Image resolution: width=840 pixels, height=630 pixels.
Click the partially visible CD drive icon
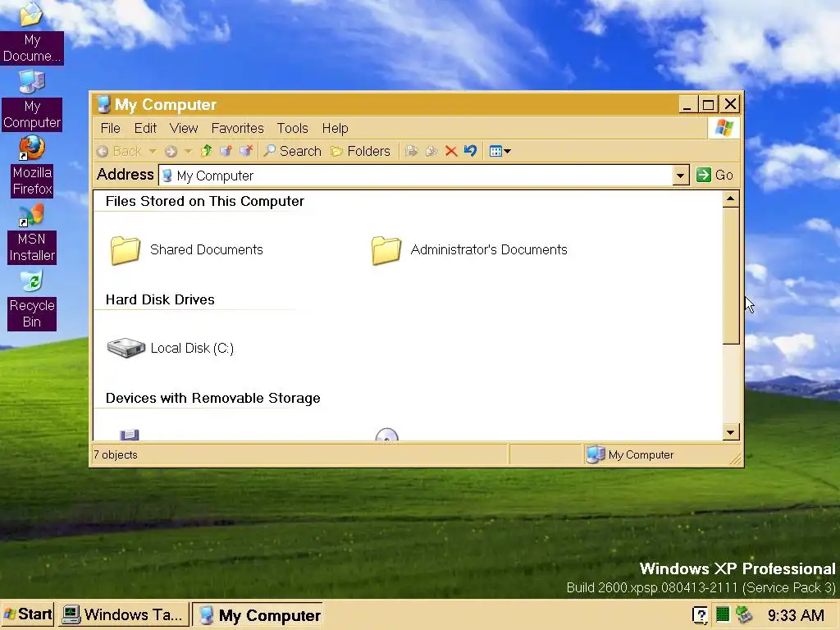click(x=387, y=435)
